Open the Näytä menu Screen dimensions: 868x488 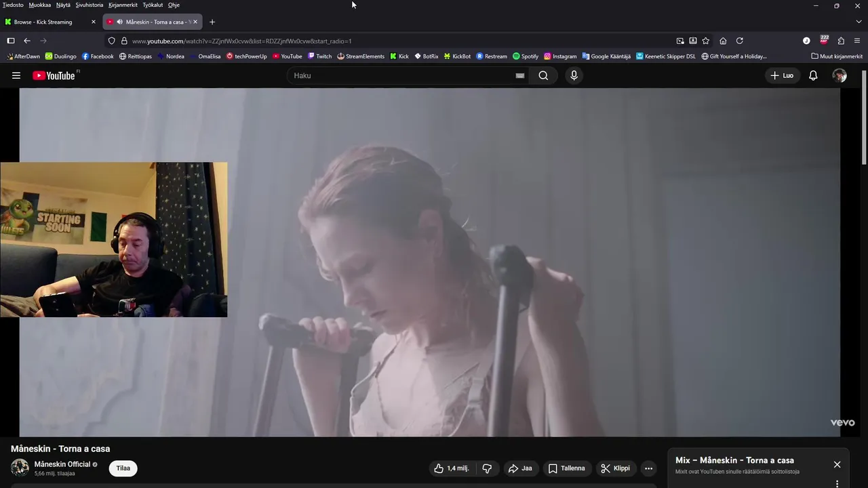point(63,5)
